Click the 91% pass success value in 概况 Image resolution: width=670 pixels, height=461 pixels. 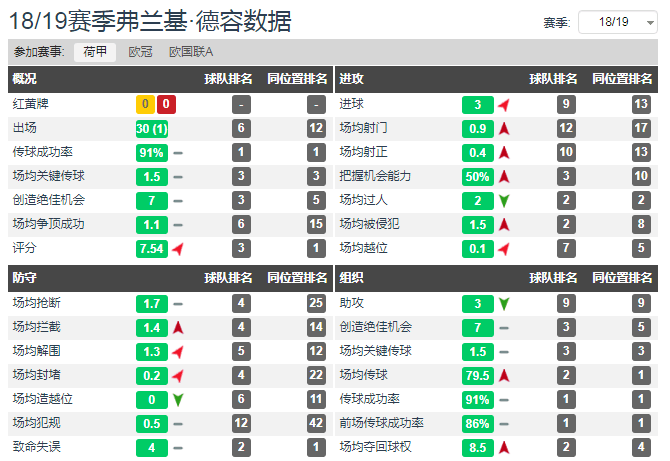tap(152, 153)
